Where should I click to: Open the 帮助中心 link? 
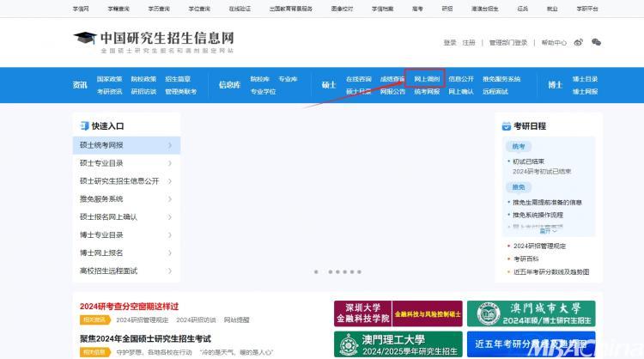pyautogui.click(x=554, y=42)
